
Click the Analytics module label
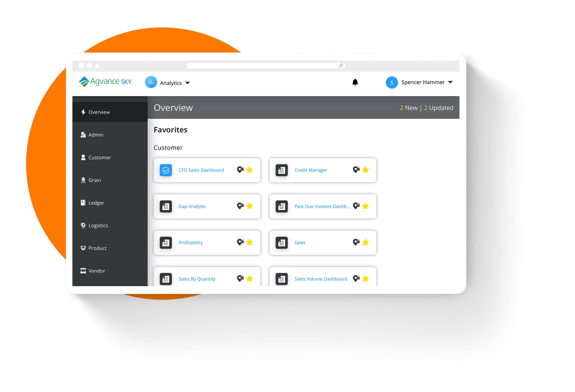(x=171, y=83)
